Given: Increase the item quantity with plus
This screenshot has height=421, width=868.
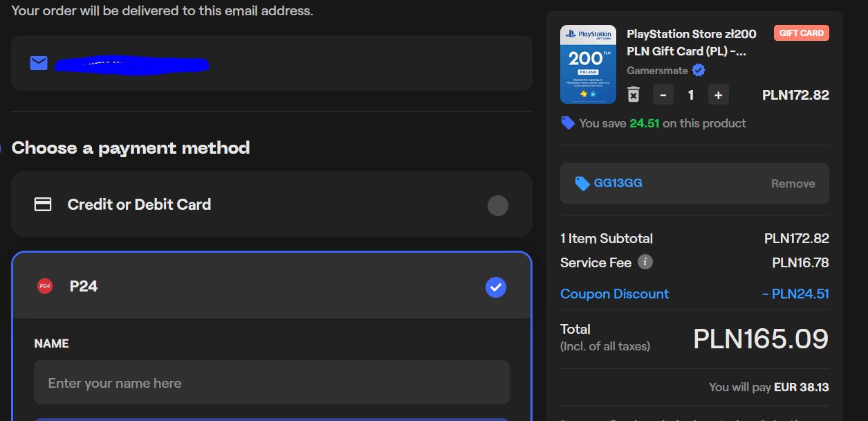Looking at the screenshot, I should pos(718,95).
